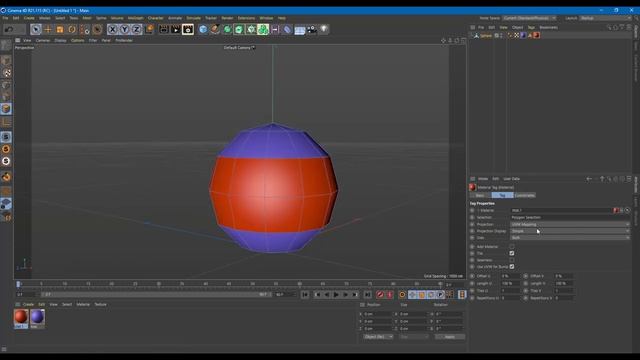Toggle coordinate system World/Object icon

(149, 29)
